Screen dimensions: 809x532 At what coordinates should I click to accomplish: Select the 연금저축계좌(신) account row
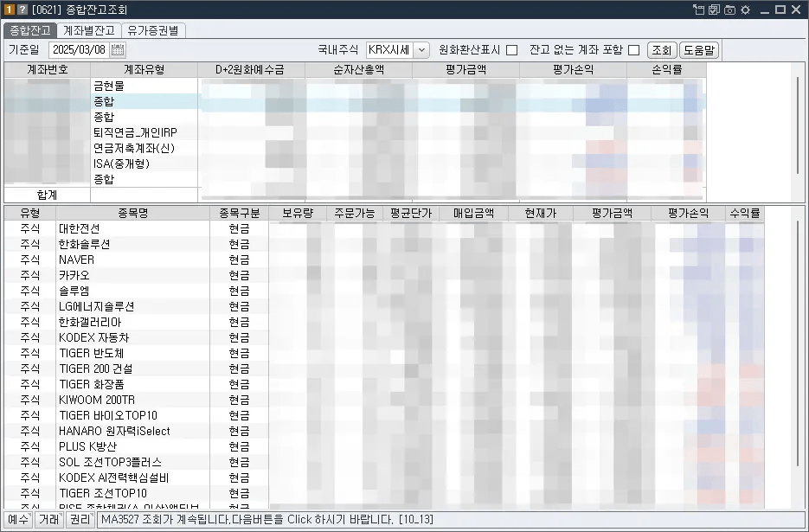(355, 148)
